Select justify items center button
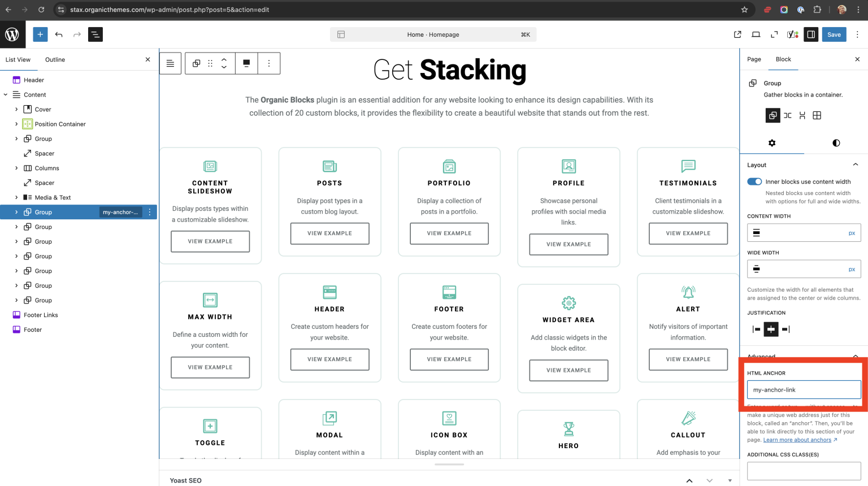Screen dimensions: 868x486 771,329
